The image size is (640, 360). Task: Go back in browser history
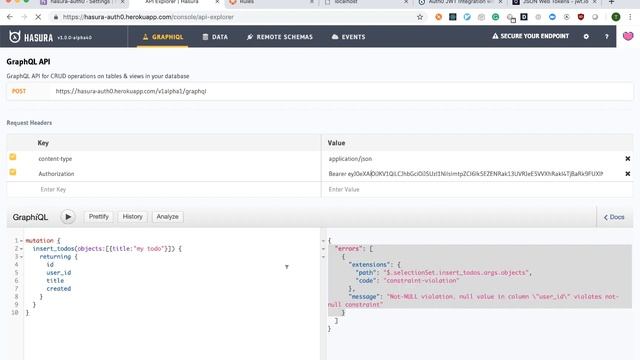[x=10, y=17]
